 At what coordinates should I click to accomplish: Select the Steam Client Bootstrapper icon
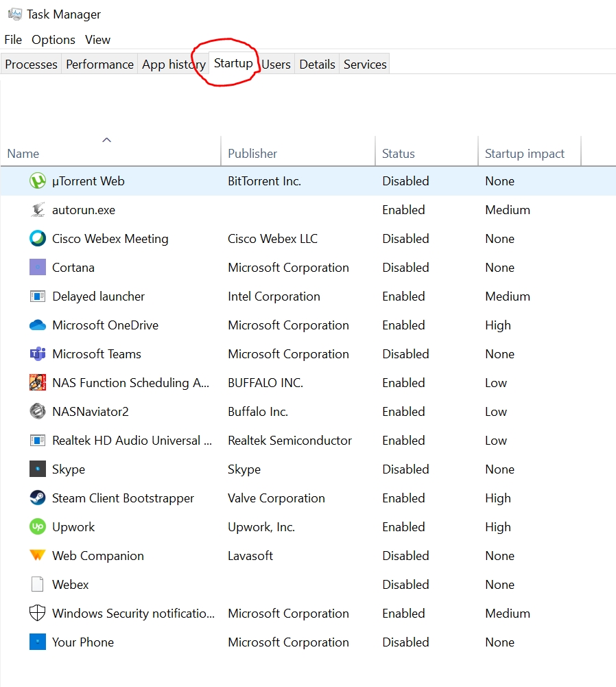click(37, 498)
